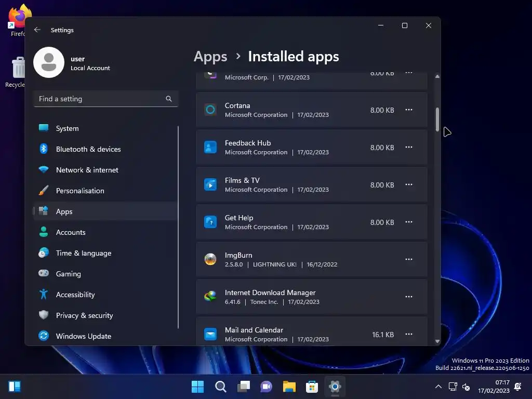The height and width of the screenshot is (399, 532).
Task: Click the Films & TV app name
Action: (242, 180)
